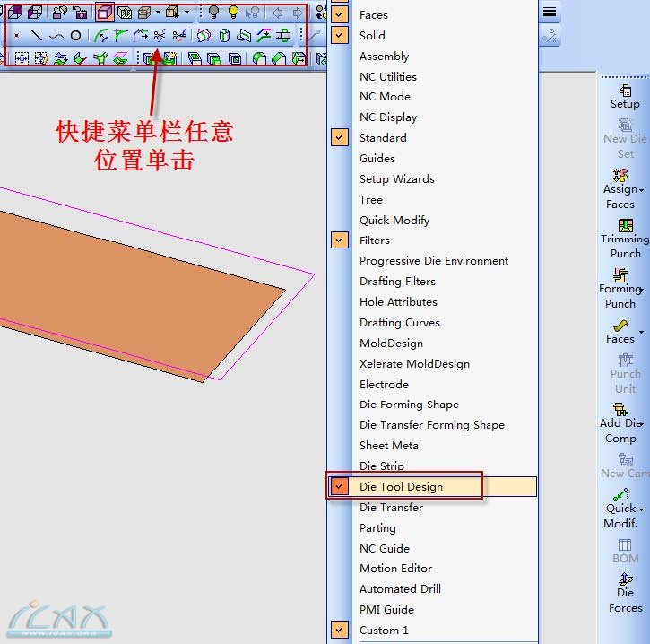Click the gray light bulb icon
This screenshot has height=644, width=650.
(213, 13)
